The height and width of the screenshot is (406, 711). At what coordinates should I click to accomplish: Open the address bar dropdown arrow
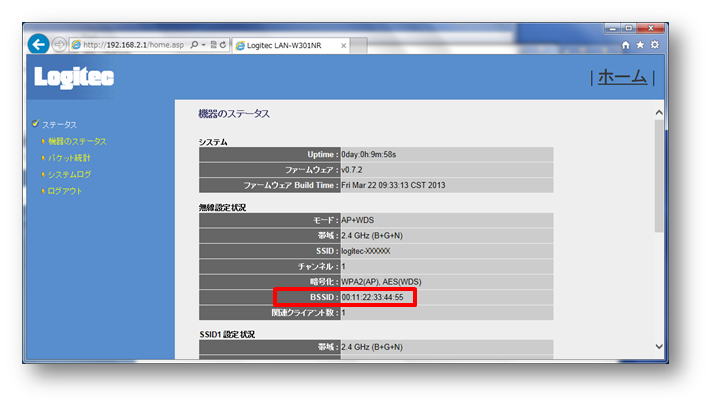click(204, 45)
